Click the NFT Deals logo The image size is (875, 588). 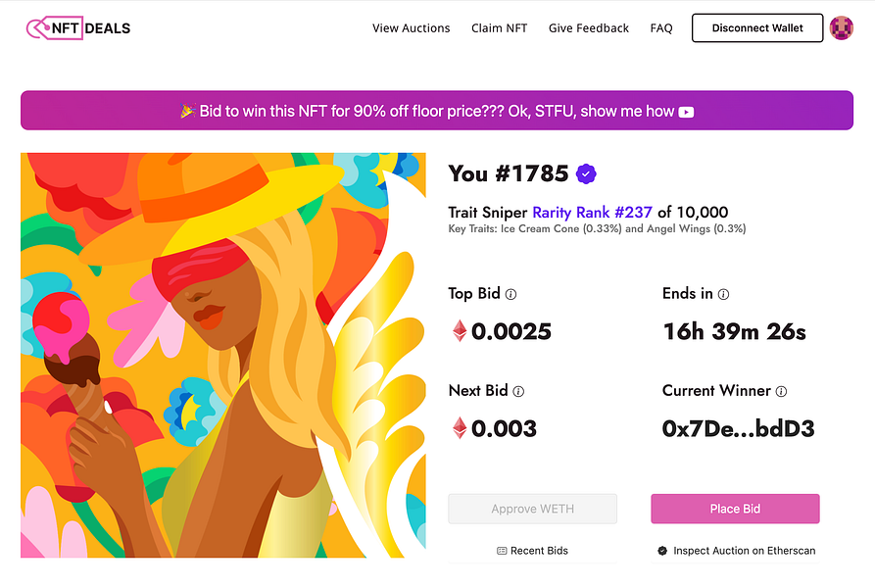(x=78, y=28)
